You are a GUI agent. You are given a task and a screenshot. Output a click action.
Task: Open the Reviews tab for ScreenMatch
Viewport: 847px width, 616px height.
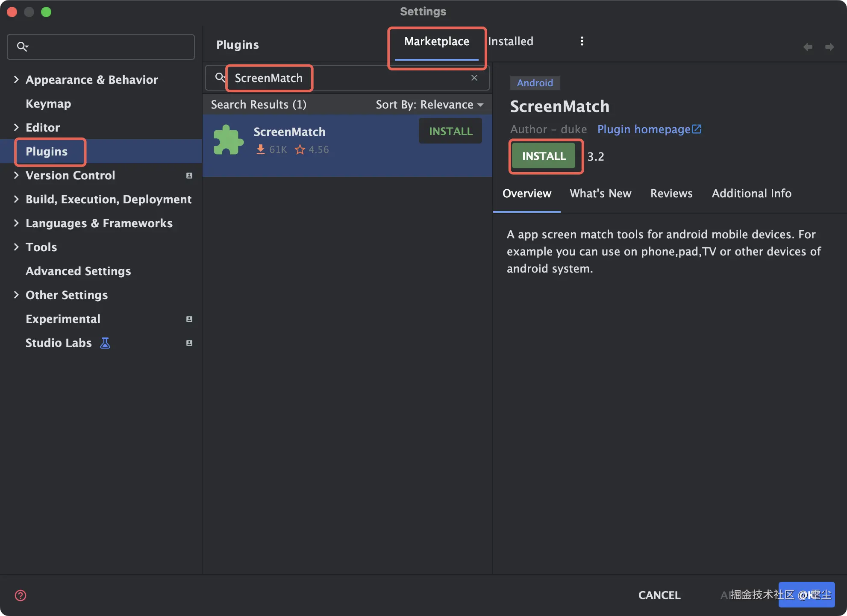671,194
